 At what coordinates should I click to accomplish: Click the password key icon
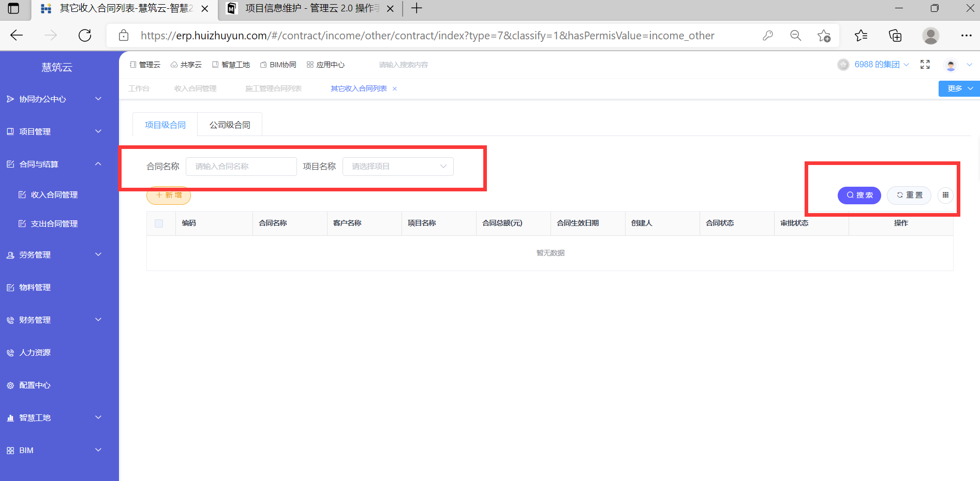coord(768,35)
